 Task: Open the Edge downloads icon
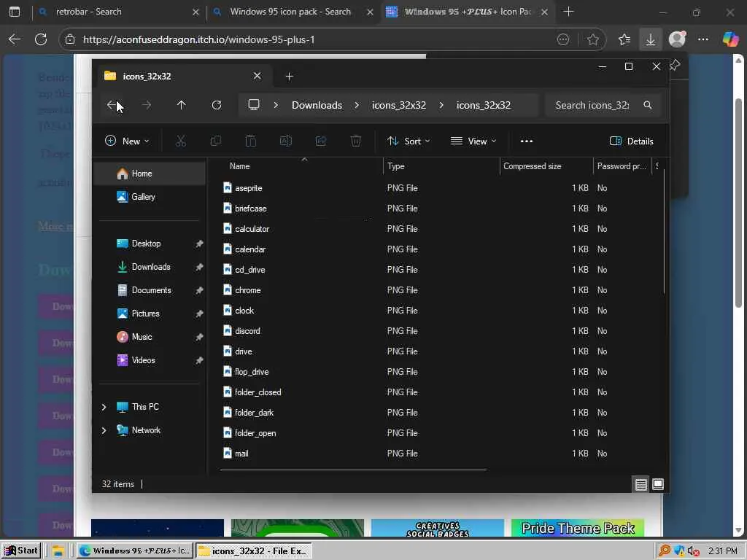coord(650,39)
